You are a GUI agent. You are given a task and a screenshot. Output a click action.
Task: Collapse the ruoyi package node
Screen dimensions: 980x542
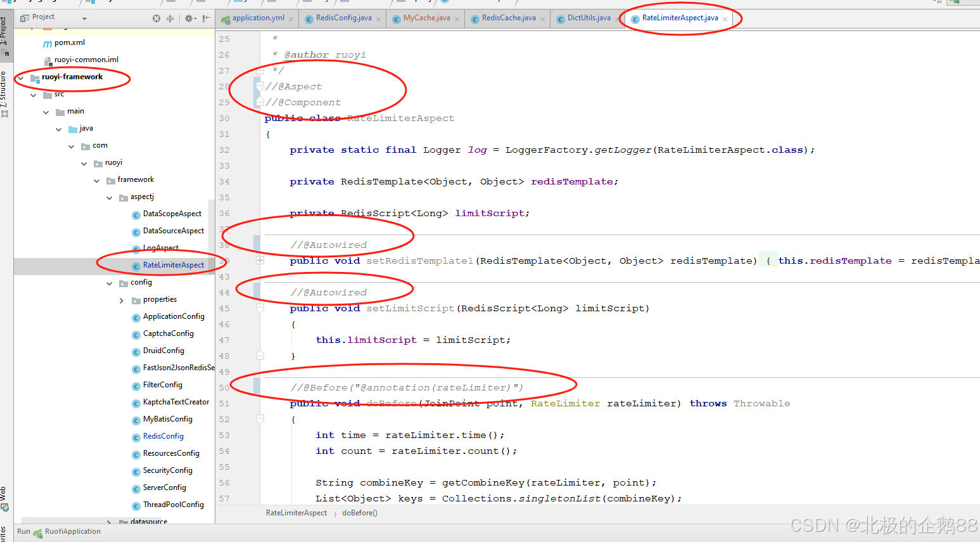(x=84, y=164)
